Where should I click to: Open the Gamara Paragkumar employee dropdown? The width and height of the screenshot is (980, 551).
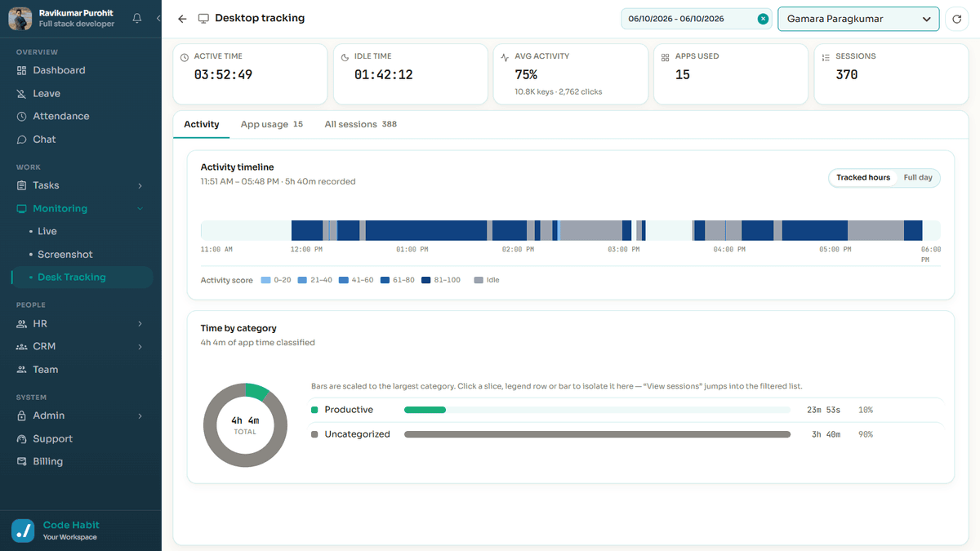pos(858,19)
